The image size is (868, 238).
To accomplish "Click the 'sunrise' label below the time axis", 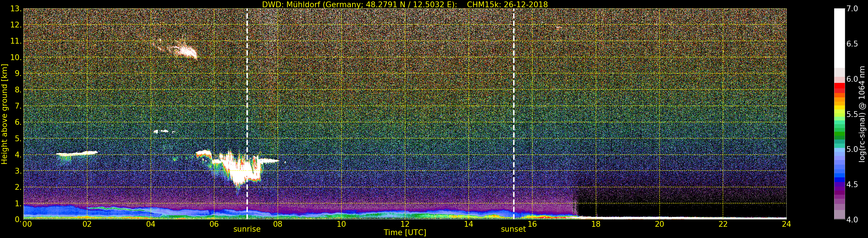I will pos(247,229).
